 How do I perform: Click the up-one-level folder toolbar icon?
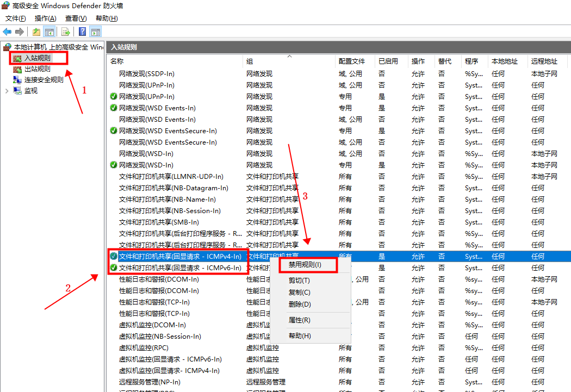[36, 32]
